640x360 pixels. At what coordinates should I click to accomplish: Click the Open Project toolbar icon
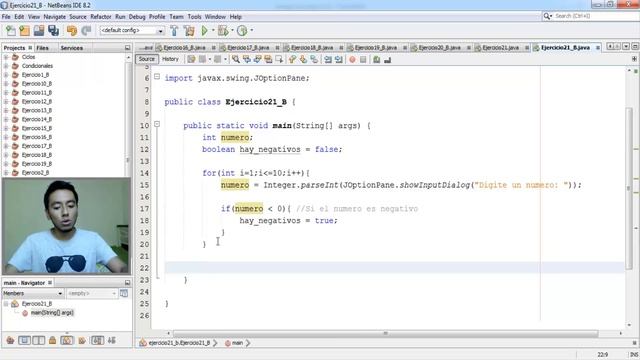[x=39, y=31]
